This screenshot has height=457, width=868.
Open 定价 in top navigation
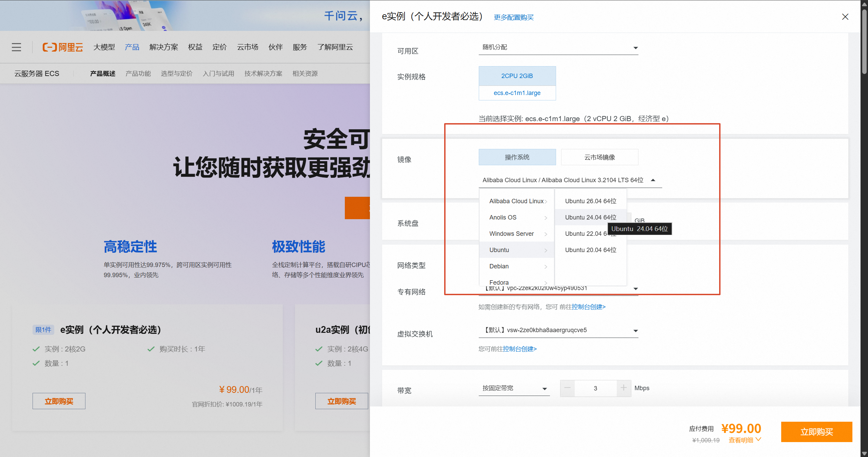coord(220,47)
